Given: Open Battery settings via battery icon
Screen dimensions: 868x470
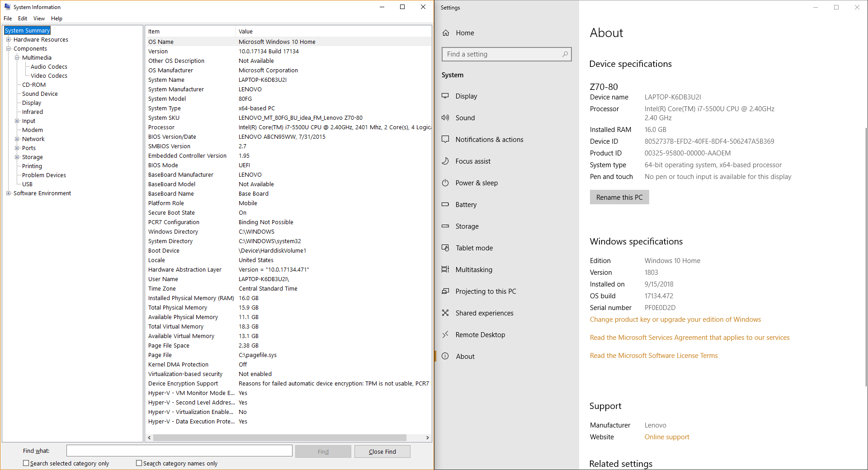Looking at the screenshot, I should [x=445, y=204].
